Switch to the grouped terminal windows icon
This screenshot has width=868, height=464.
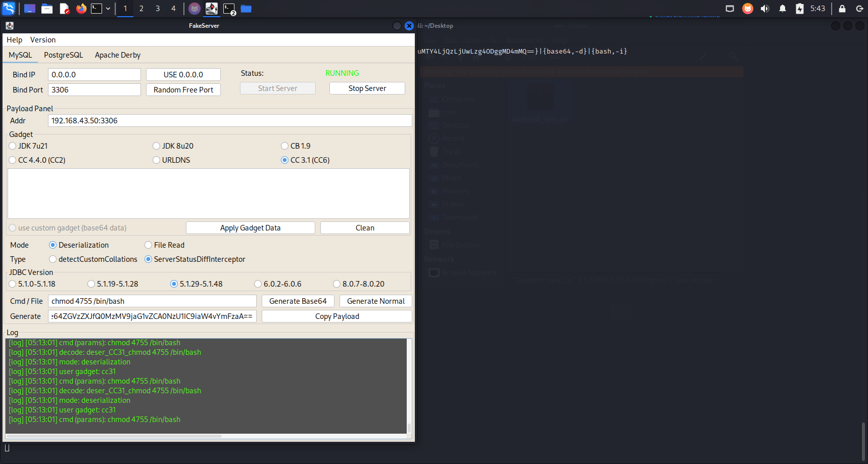(229, 9)
